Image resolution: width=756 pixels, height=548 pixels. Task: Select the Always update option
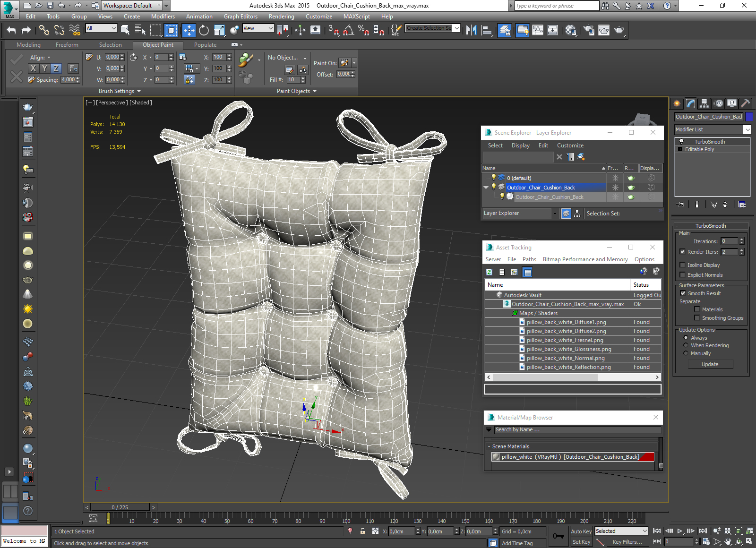pos(686,338)
